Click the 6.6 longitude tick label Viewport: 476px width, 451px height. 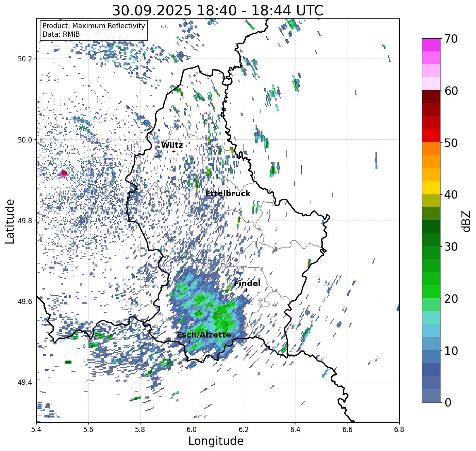347,429
